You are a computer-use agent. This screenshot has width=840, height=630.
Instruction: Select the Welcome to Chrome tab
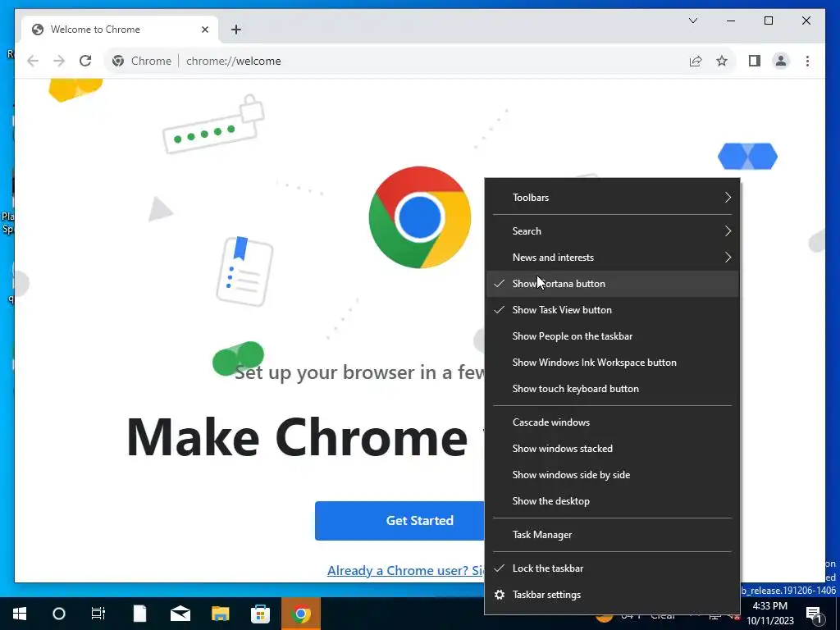pos(119,30)
